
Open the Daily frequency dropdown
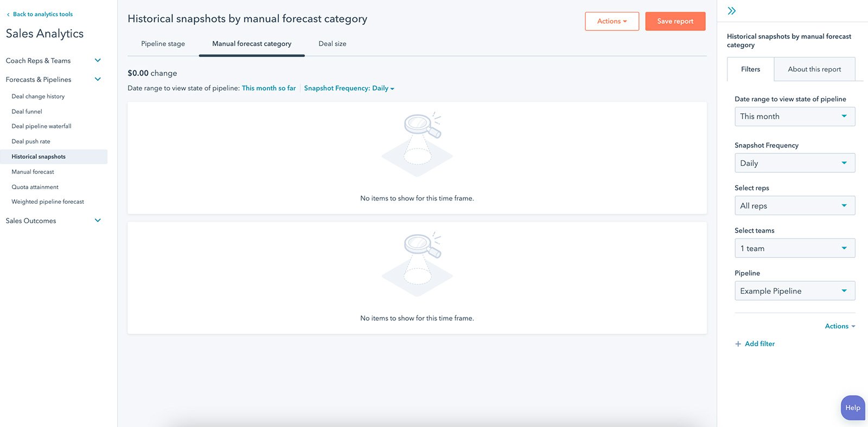coord(795,163)
